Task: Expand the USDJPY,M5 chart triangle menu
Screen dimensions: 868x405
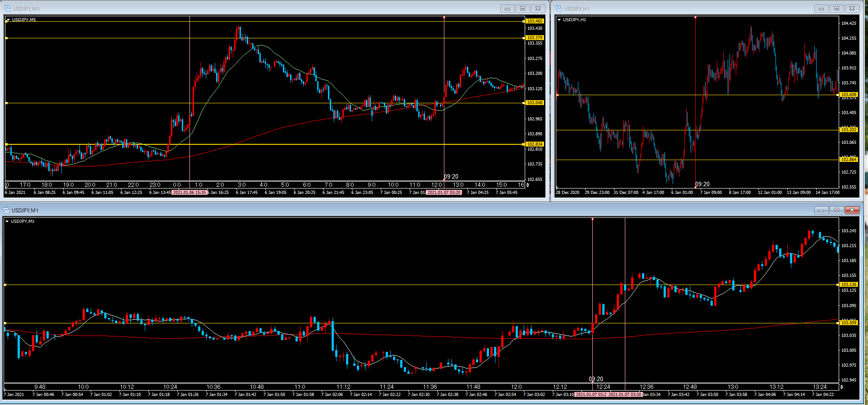Action: click(8, 20)
